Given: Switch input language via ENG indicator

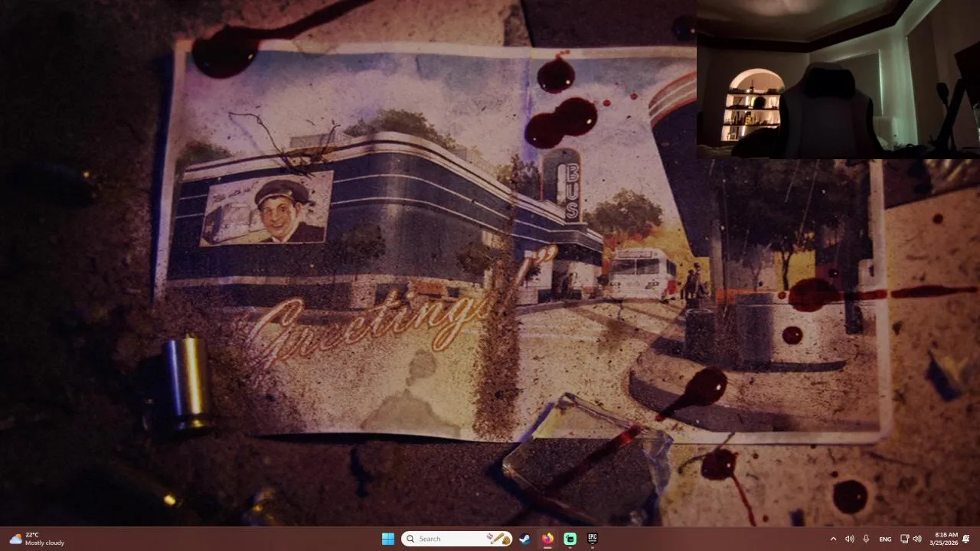Looking at the screenshot, I should 885,539.
